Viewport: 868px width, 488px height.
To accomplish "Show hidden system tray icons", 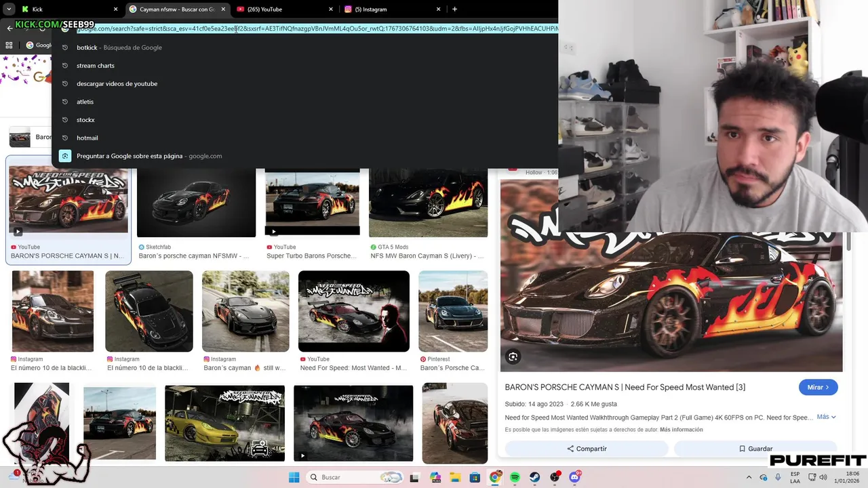I will point(749,477).
